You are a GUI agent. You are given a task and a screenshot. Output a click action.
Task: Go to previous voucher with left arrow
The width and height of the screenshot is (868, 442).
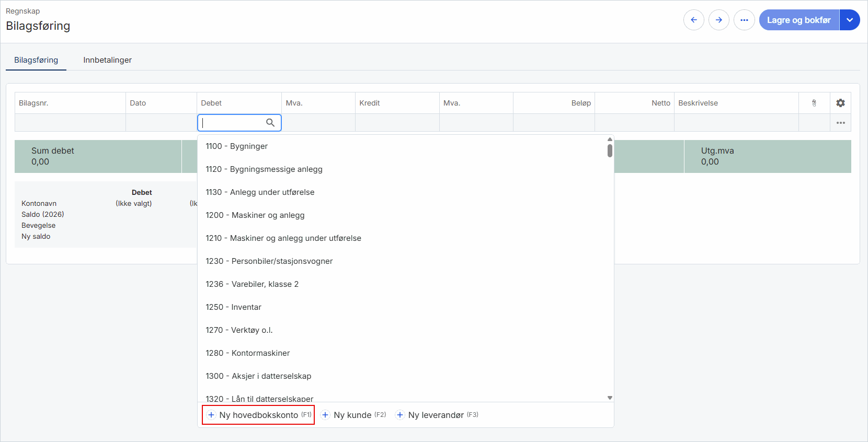[x=694, y=20]
